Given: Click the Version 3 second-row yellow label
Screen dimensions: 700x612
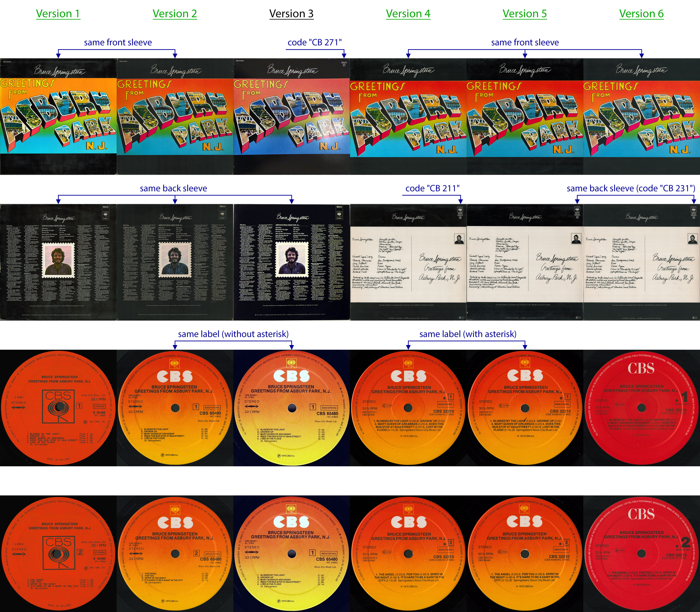Looking at the screenshot, I should (292, 554).
